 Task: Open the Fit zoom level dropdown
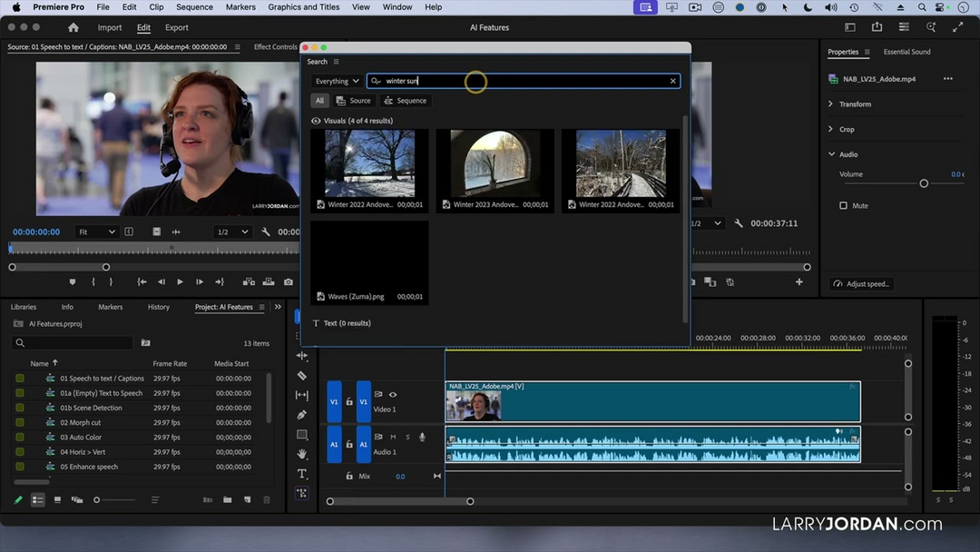[x=96, y=232]
